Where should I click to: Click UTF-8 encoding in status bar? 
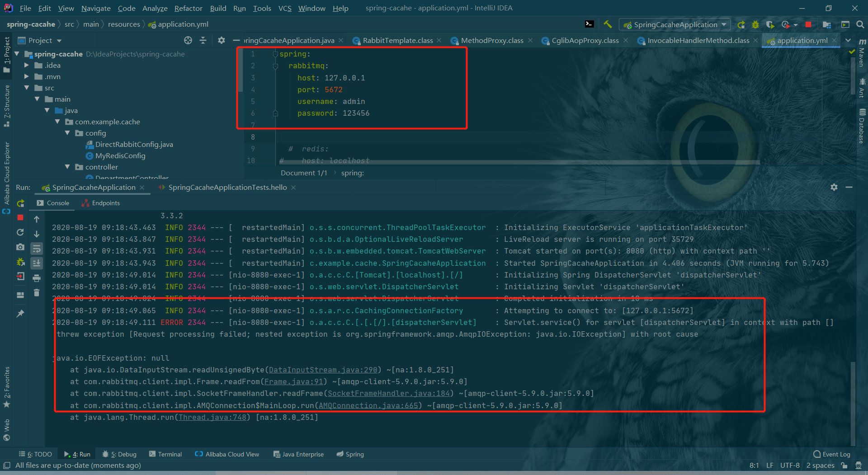tap(790, 465)
